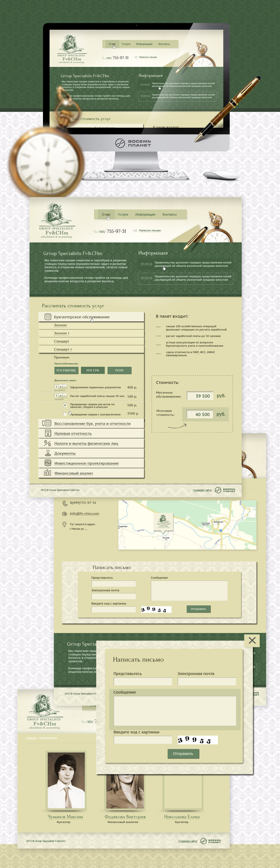
Task: Open Николаева Елена's profile link
Action: point(182,816)
